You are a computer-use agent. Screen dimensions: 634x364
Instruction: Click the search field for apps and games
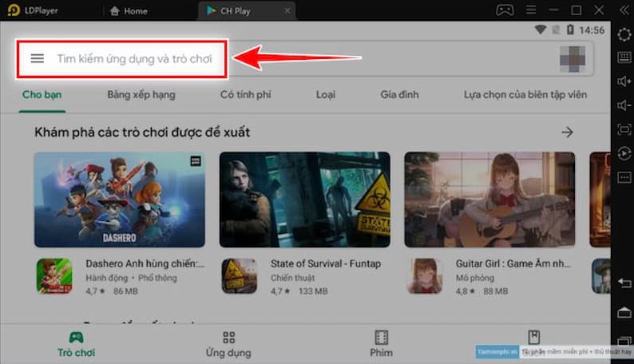point(134,59)
